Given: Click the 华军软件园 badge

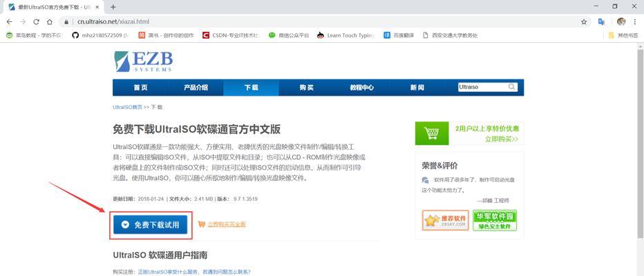Looking at the screenshot, I should click(x=495, y=220).
